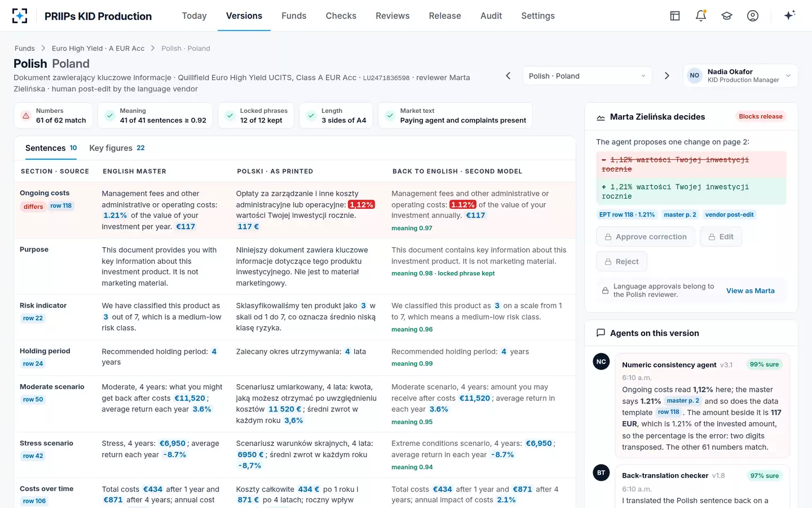
Task: Click the Approve correction button
Action: pyautogui.click(x=646, y=237)
